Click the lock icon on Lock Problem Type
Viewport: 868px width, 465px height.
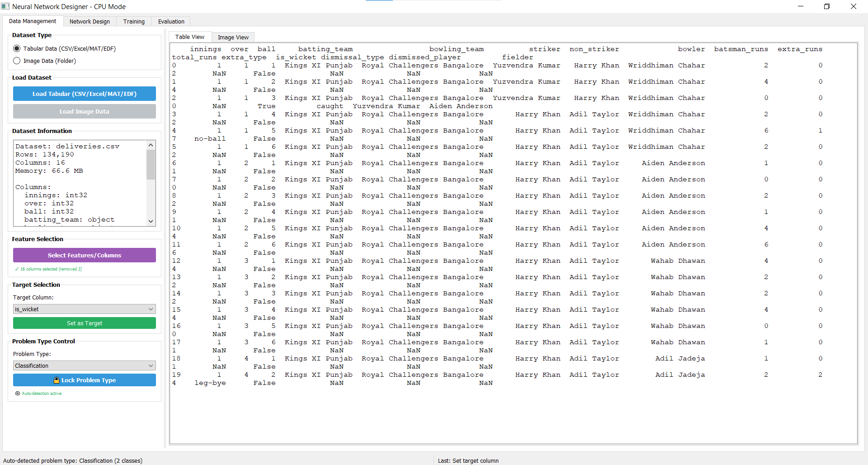pos(57,380)
